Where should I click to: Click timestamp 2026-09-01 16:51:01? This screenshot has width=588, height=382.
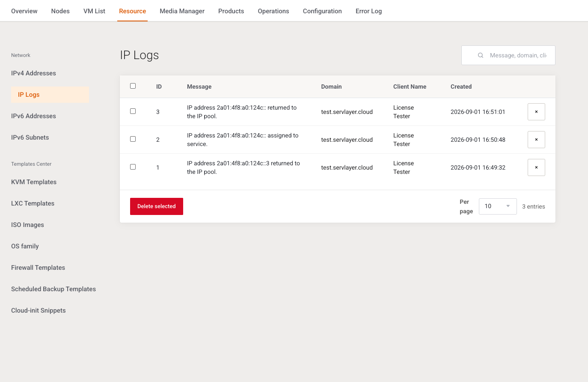[x=478, y=112]
